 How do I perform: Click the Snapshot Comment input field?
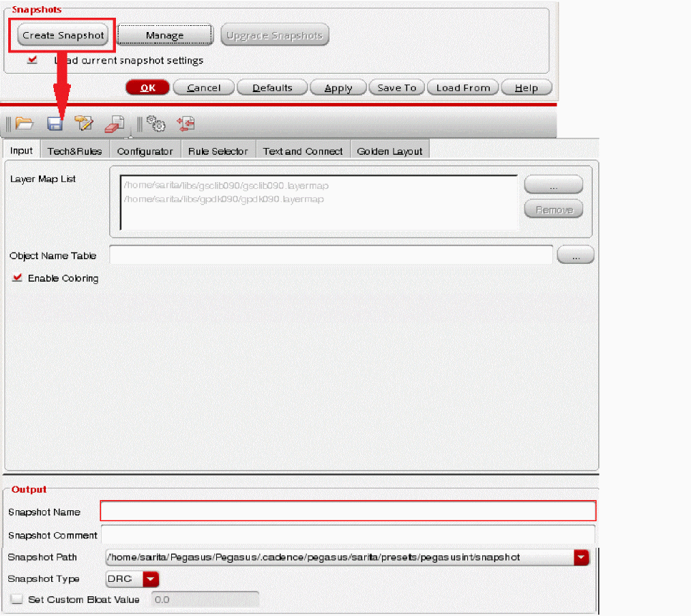(348, 535)
